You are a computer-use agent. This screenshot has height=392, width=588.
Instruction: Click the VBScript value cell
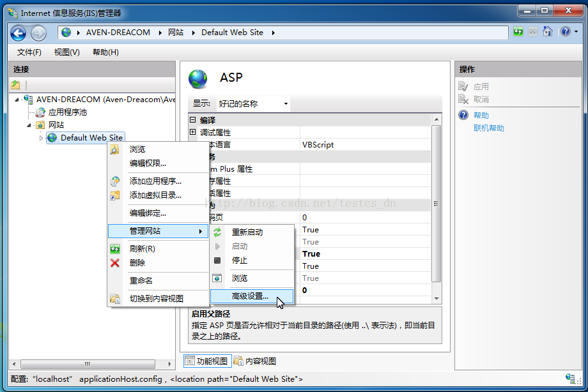[365, 145]
